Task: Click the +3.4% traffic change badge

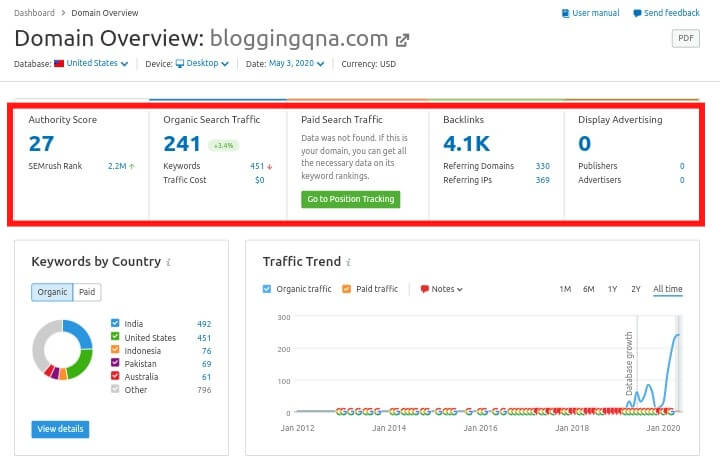Action: [224, 146]
